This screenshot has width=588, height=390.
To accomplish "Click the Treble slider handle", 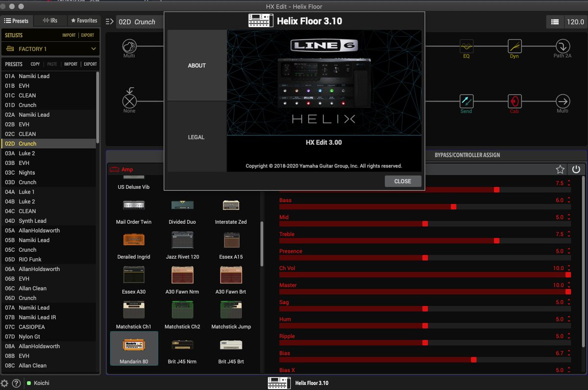I will [x=496, y=240].
